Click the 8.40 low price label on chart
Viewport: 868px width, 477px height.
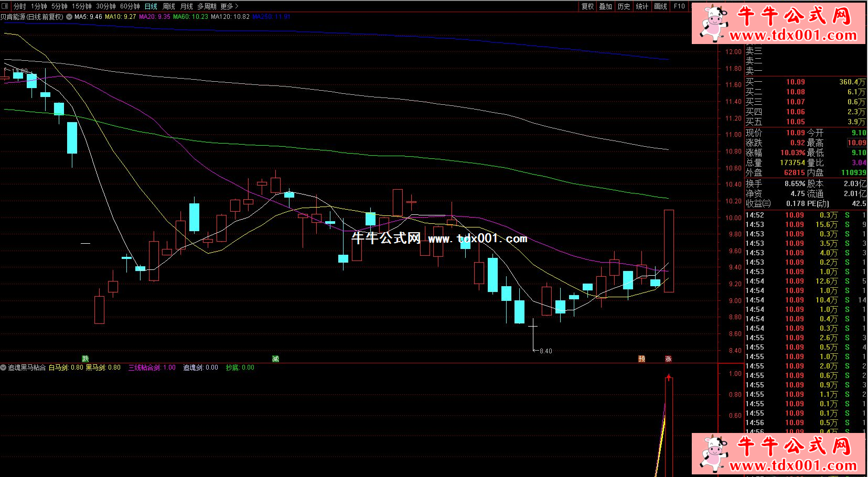click(545, 351)
